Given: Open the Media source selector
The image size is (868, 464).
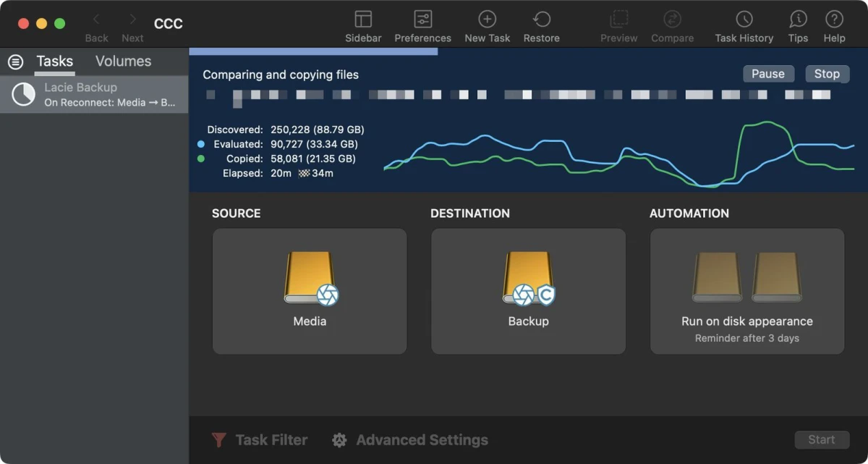Looking at the screenshot, I should click(x=310, y=291).
